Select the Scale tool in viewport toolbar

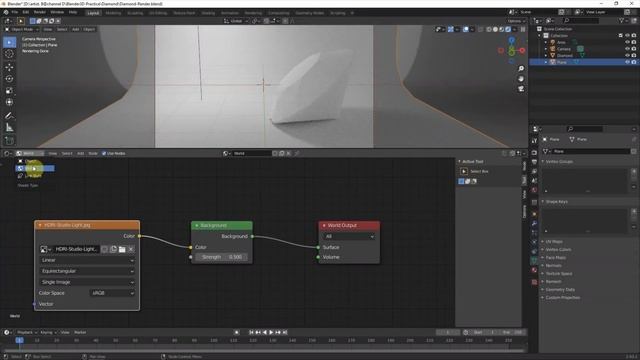click(x=9, y=91)
